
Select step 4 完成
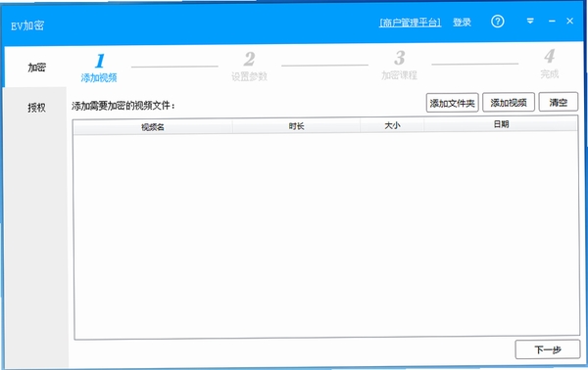[550, 64]
